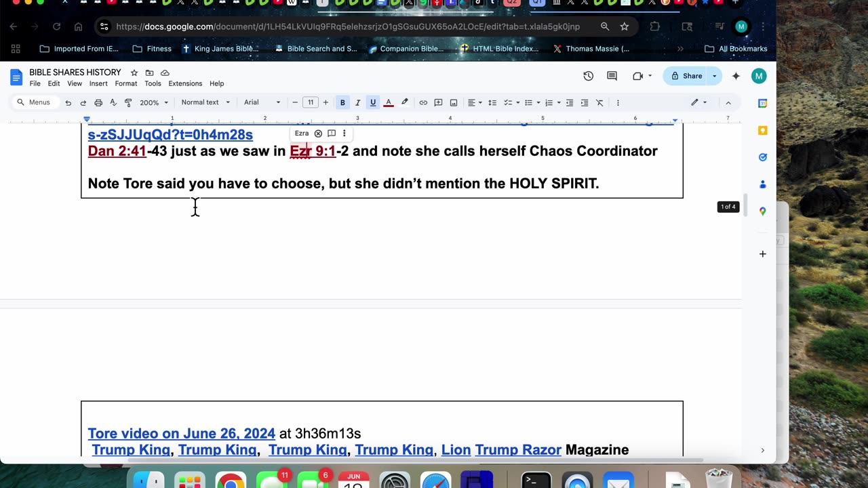Open Thomas Massie bookmark
The height and width of the screenshot is (488, 868).
point(591,49)
